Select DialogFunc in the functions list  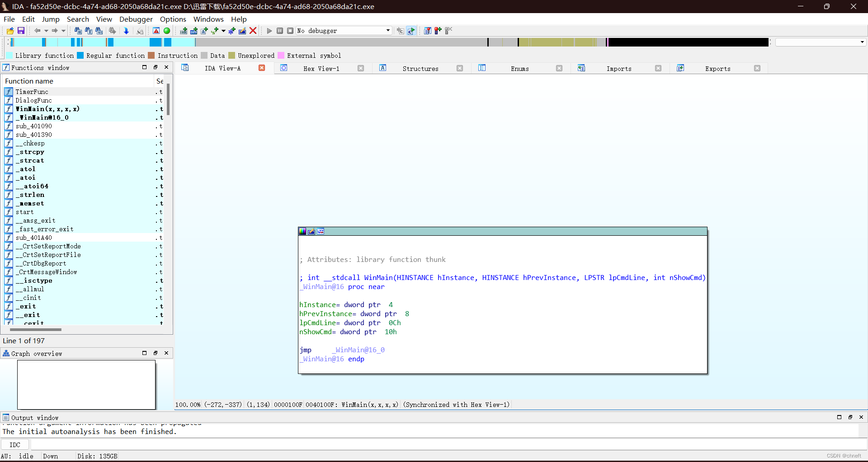[x=85, y=100]
